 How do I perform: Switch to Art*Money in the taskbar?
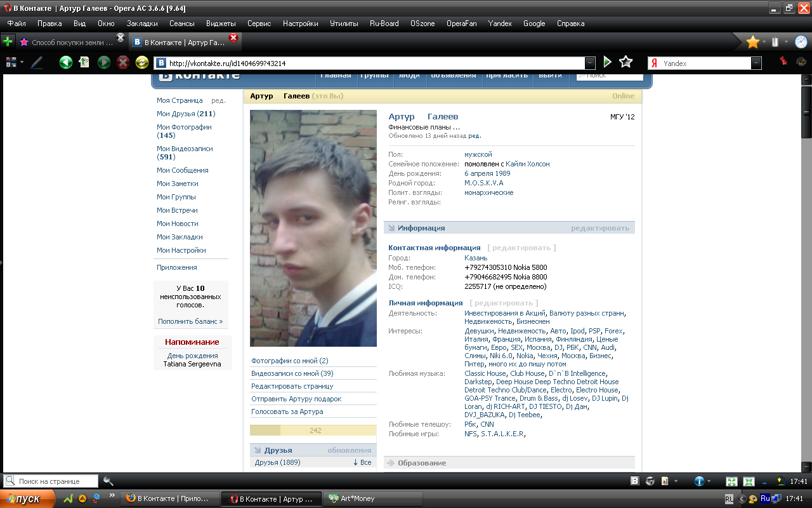click(x=373, y=499)
